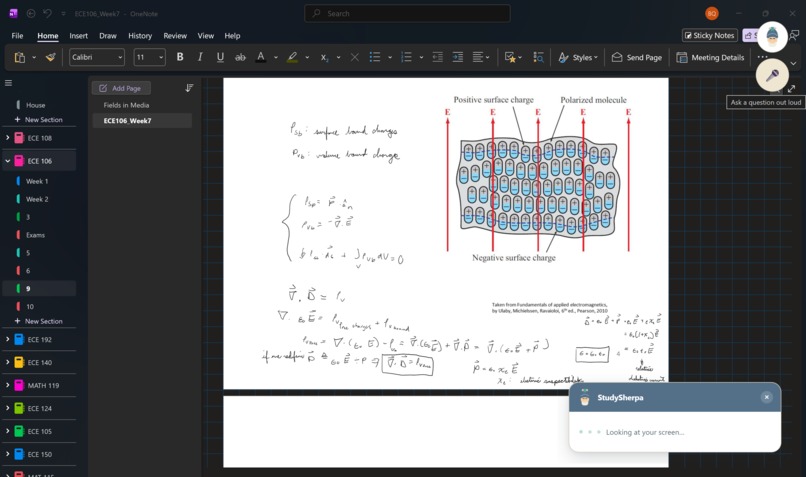The height and width of the screenshot is (477, 806).
Task: Apply the font color A button
Action: [x=261, y=57]
